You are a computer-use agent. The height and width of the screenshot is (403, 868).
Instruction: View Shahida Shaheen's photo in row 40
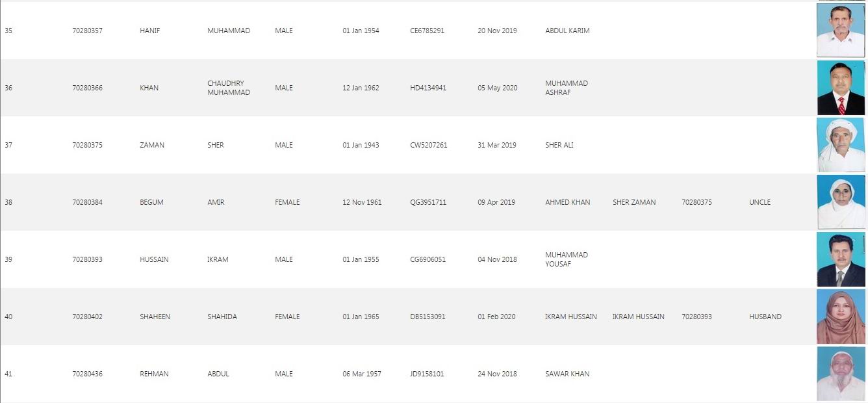[x=841, y=317]
